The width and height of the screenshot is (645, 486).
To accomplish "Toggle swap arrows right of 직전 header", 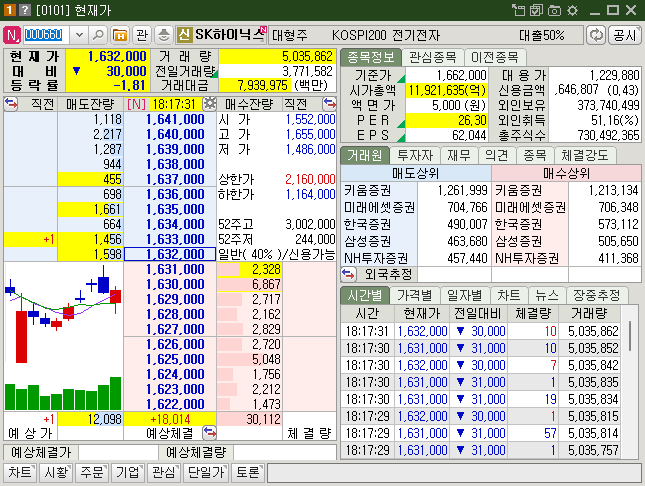I will pos(329,104).
